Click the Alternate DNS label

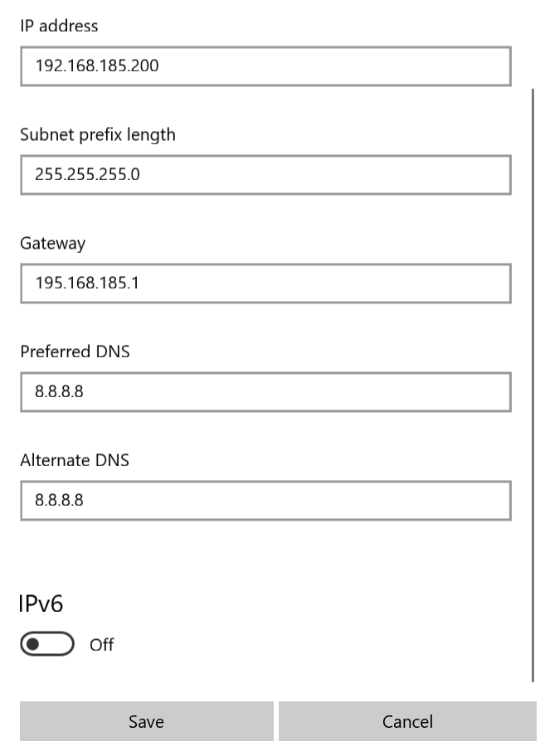[75, 460]
